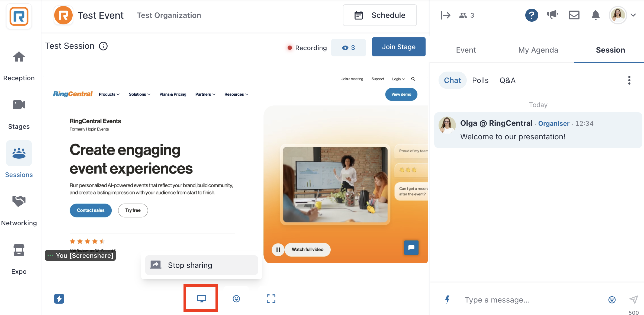644x315 pixels.
Task: Toggle the screen share monitor icon
Action: pos(201,299)
